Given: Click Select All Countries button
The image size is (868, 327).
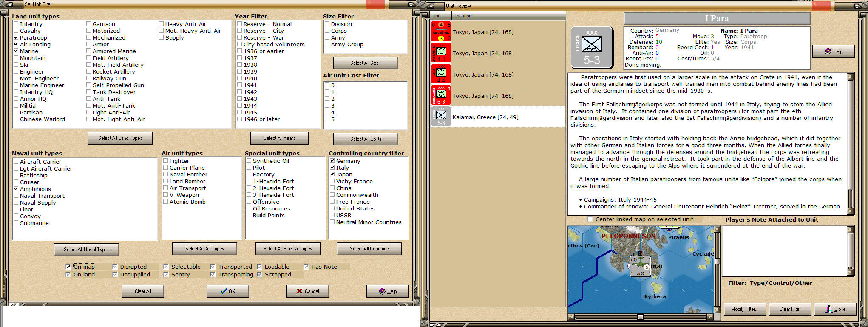Looking at the screenshot, I should click(369, 249).
